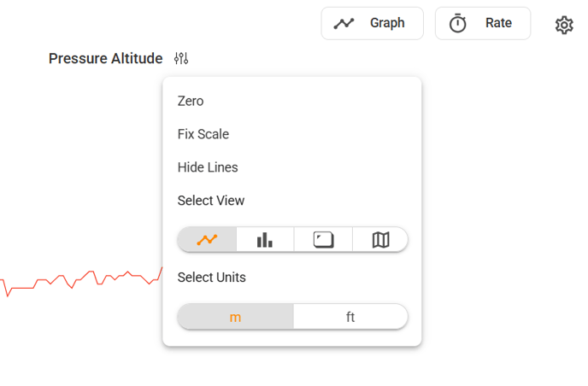This screenshot has height=386, width=588.
Task: Open the Graph button
Action: (373, 23)
